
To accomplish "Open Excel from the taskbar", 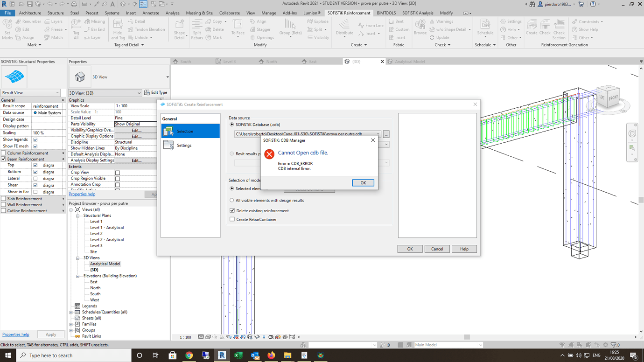I will click(x=238, y=355).
